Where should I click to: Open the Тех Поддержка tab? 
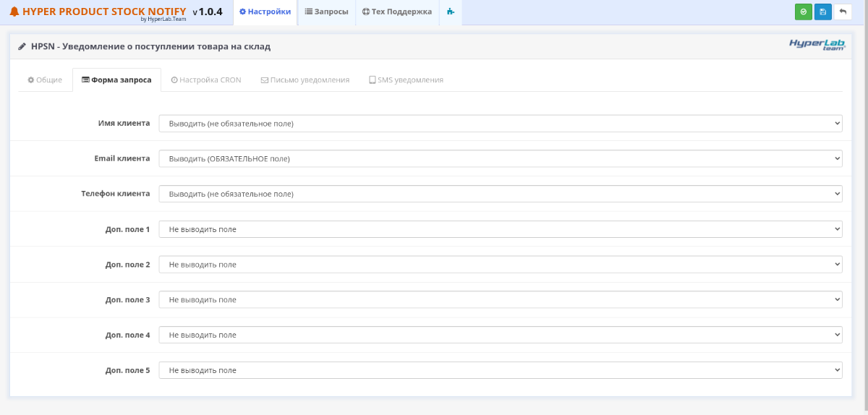pyautogui.click(x=397, y=12)
